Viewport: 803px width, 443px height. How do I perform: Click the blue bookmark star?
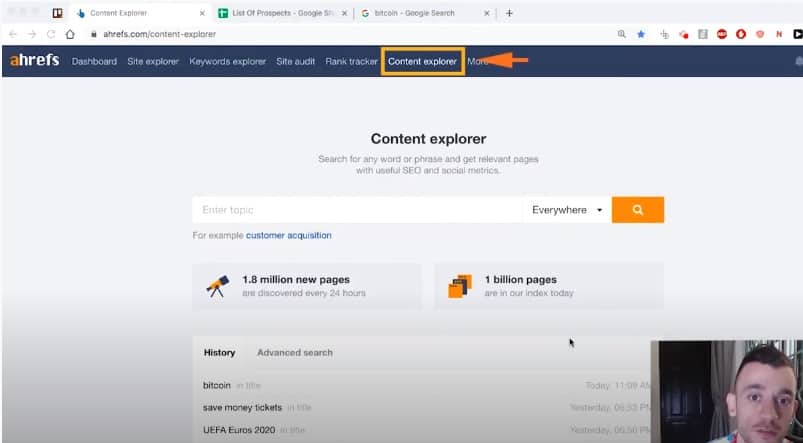pyautogui.click(x=641, y=34)
